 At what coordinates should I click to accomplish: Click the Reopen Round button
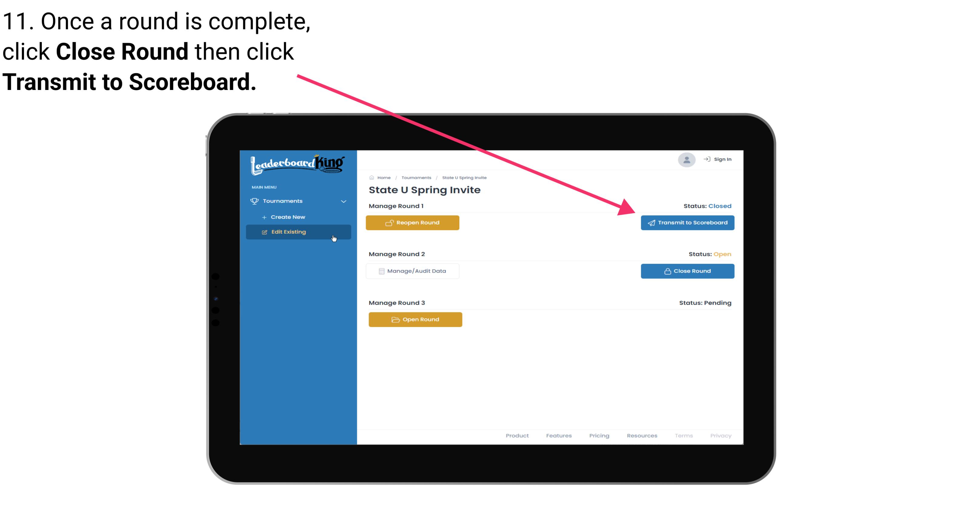(x=413, y=223)
